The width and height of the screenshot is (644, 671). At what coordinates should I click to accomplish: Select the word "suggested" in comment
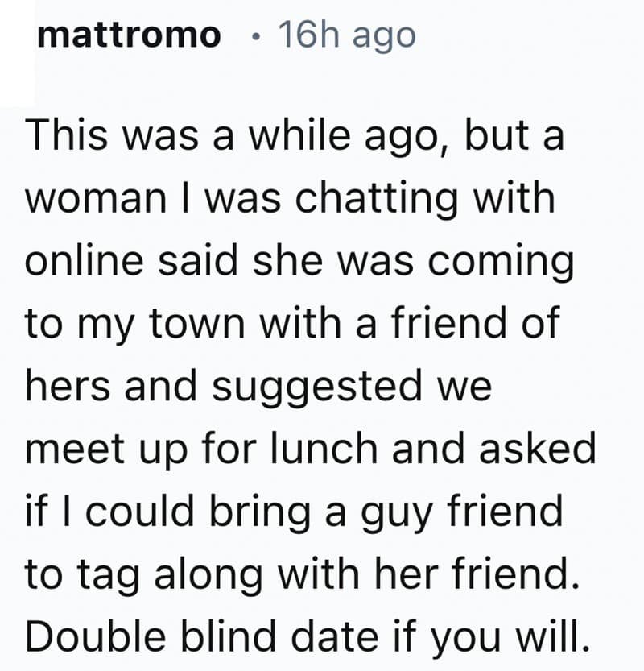pyautogui.click(x=317, y=388)
